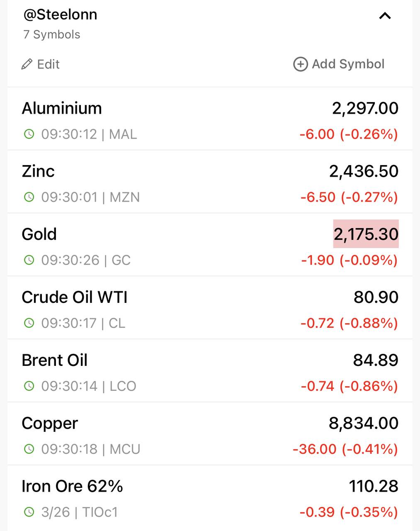This screenshot has width=420, height=531.
Task: Collapse the @Steelonn watchlist with the chevron
Action: (385, 16)
